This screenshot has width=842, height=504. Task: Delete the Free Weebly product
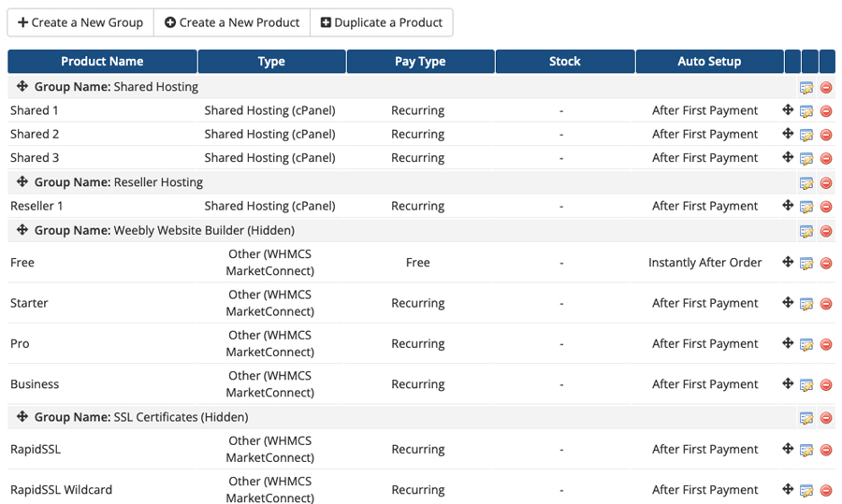point(826,264)
